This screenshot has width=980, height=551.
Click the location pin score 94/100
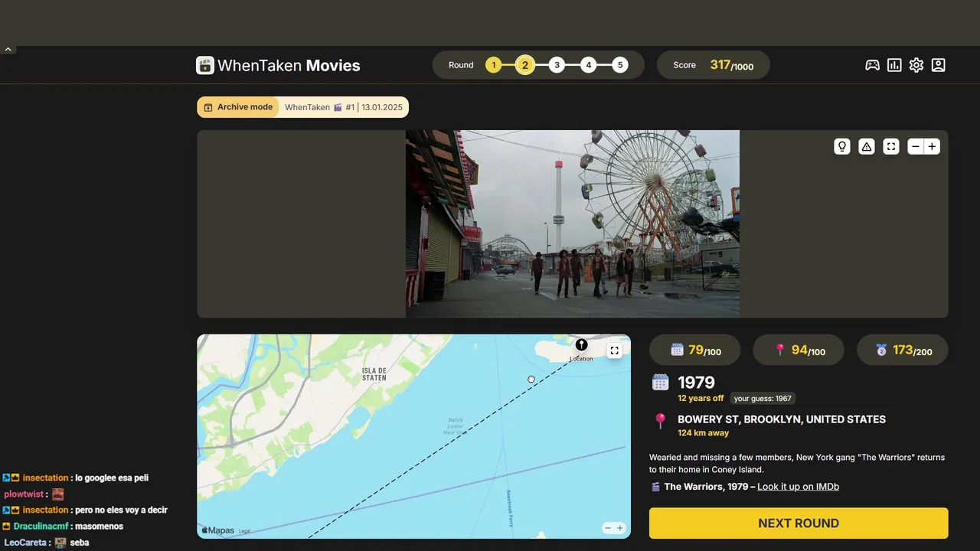point(799,350)
